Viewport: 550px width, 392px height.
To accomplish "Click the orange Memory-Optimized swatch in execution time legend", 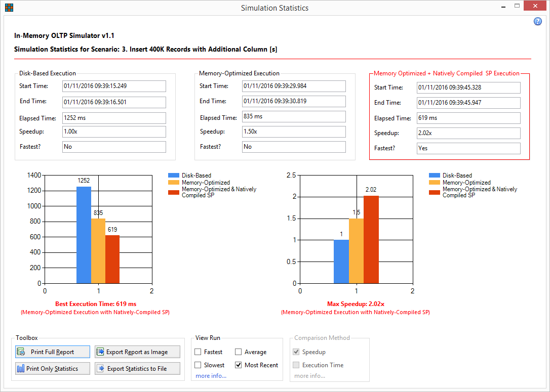I will point(174,183).
